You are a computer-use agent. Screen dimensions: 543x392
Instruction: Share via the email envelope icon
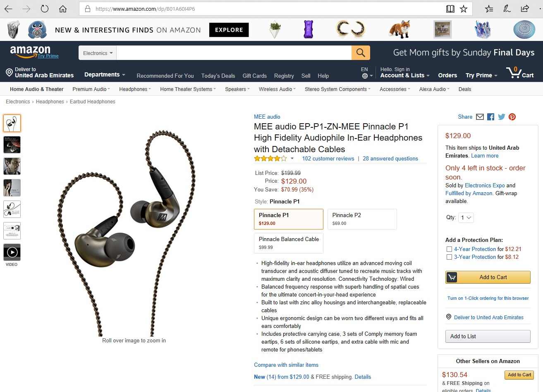click(x=480, y=117)
